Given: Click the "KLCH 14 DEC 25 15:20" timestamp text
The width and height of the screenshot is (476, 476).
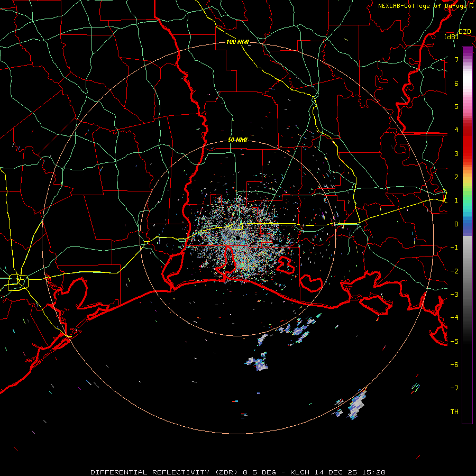Looking at the screenshot, I should [x=338, y=472].
